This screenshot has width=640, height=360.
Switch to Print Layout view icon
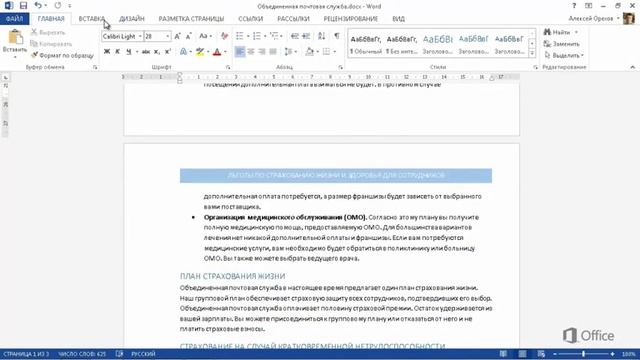tap(522, 354)
